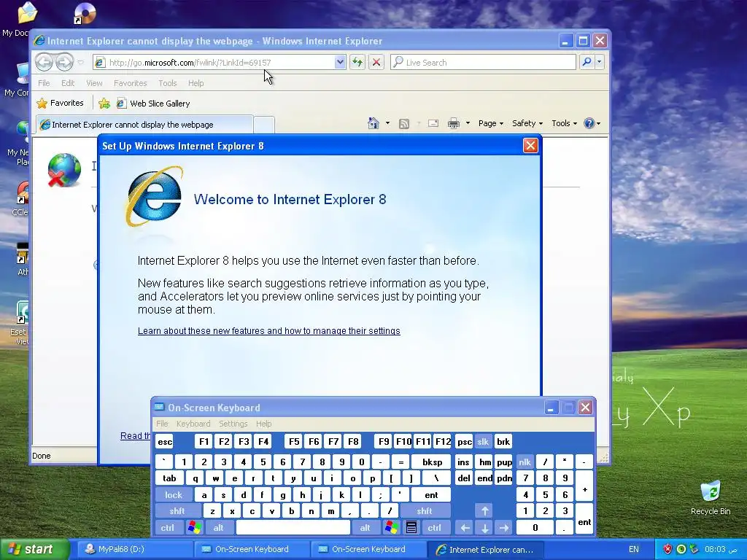Screen dimensions: 747x560
Task: Click the Forward navigation button in Internet Explorer
Action: [x=64, y=62]
